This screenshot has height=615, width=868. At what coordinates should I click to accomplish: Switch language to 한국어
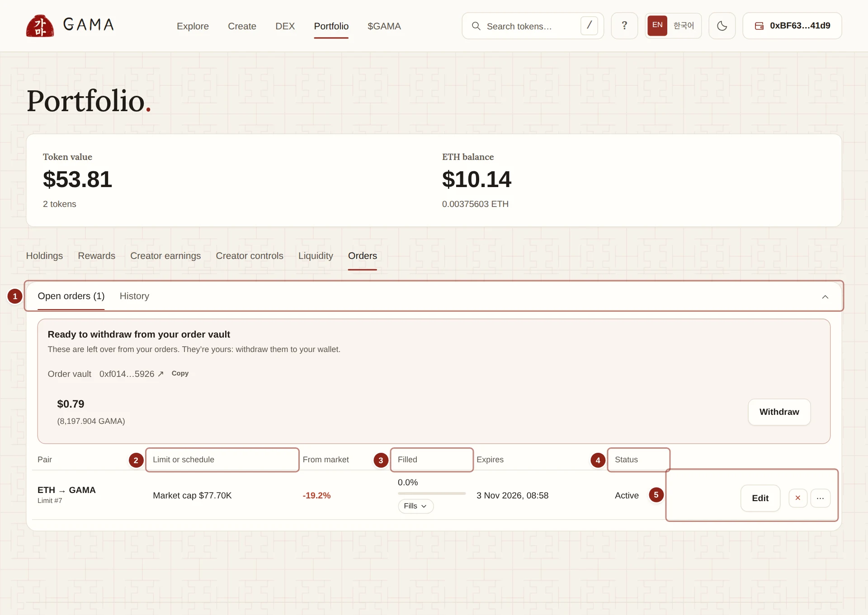(x=684, y=26)
